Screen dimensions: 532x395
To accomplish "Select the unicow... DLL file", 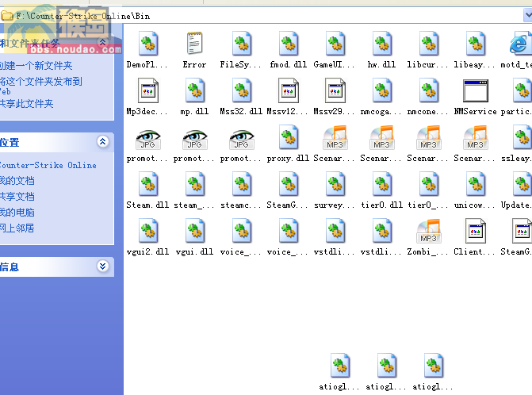I will [x=476, y=184].
